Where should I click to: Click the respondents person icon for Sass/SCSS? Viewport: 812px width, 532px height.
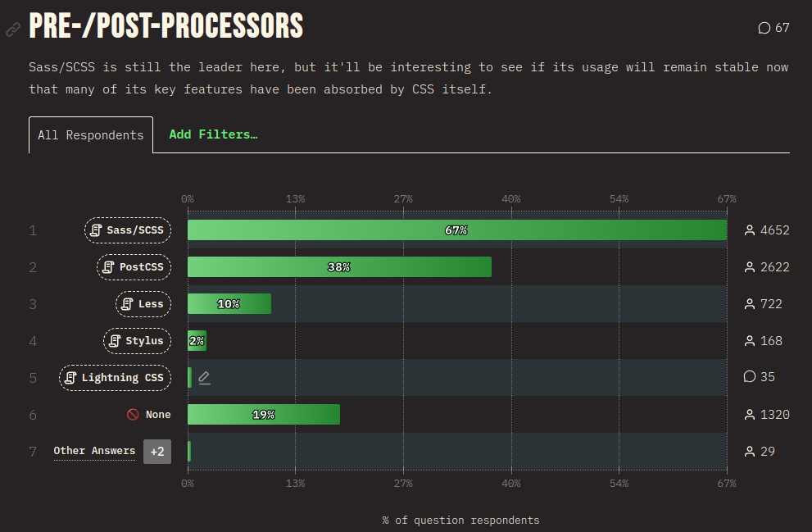(x=749, y=230)
